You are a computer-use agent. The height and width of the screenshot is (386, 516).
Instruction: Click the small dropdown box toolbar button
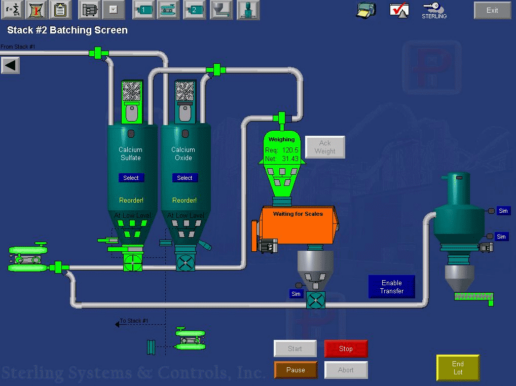pos(113,10)
